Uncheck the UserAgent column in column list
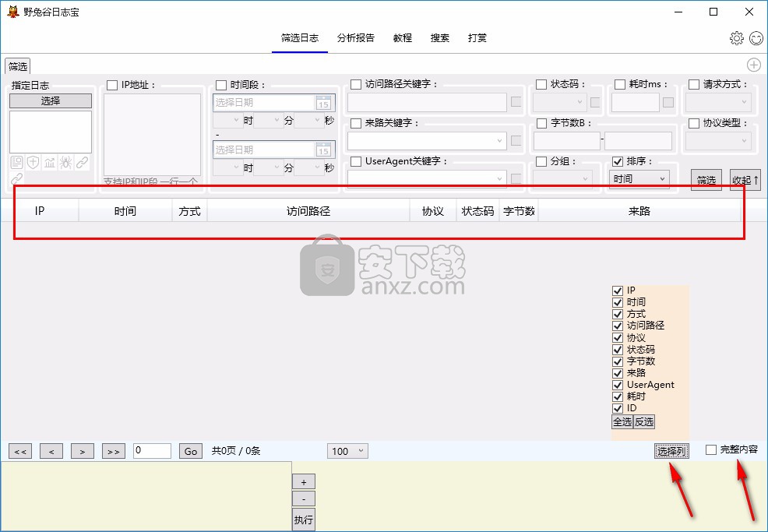Viewport: 768px width, 532px height. pos(618,385)
